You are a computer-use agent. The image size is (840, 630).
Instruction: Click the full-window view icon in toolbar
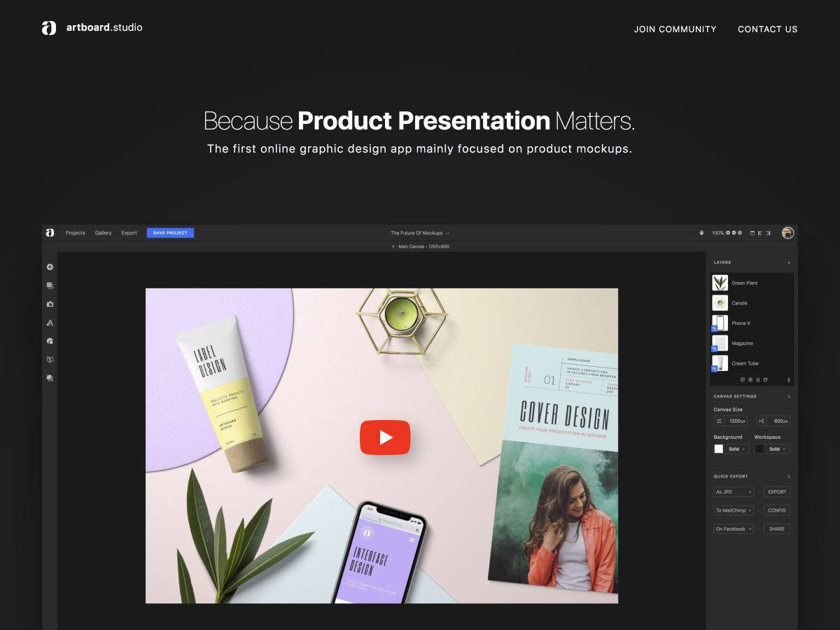pos(752,233)
